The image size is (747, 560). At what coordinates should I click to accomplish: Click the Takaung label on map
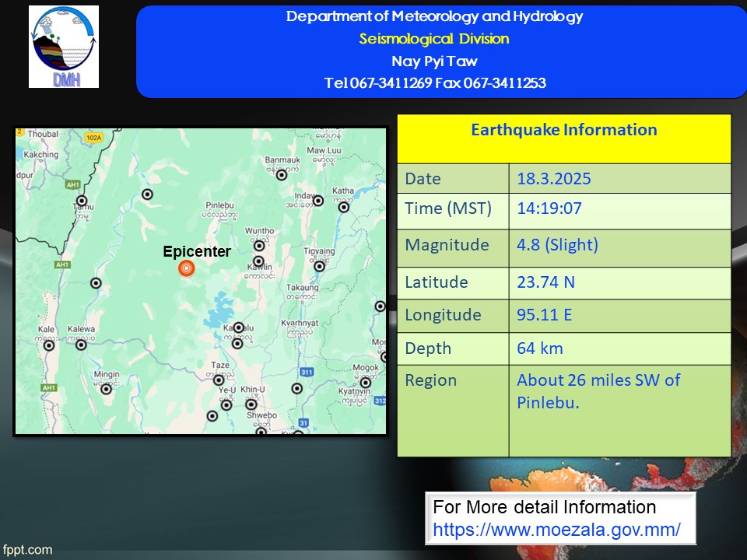302,288
